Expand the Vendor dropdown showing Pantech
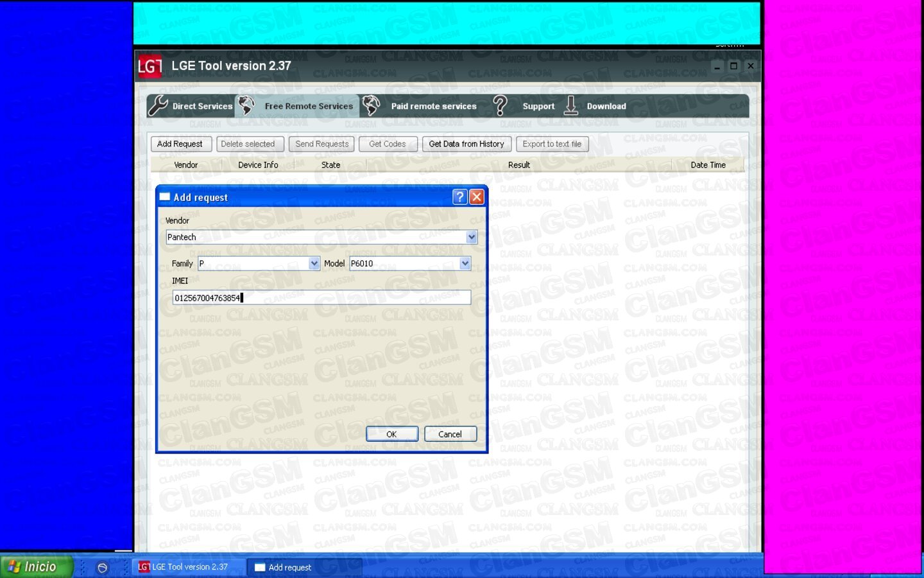Image resolution: width=924 pixels, height=578 pixels. [x=472, y=237]
